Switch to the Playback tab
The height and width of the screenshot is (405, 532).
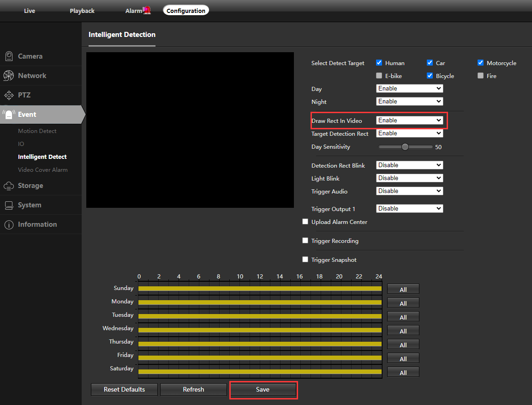coord(82,11)
